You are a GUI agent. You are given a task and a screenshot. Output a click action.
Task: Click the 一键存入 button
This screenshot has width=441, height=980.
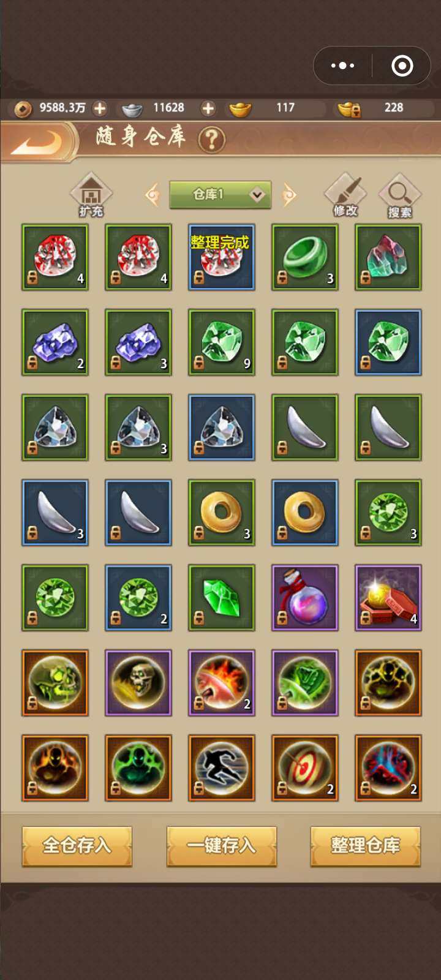222,846
